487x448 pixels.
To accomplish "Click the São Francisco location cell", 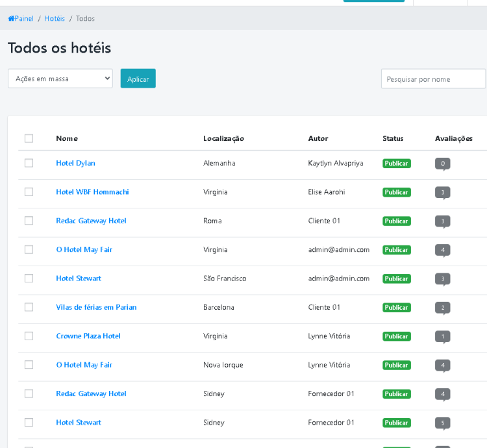I will pos(225,278).
